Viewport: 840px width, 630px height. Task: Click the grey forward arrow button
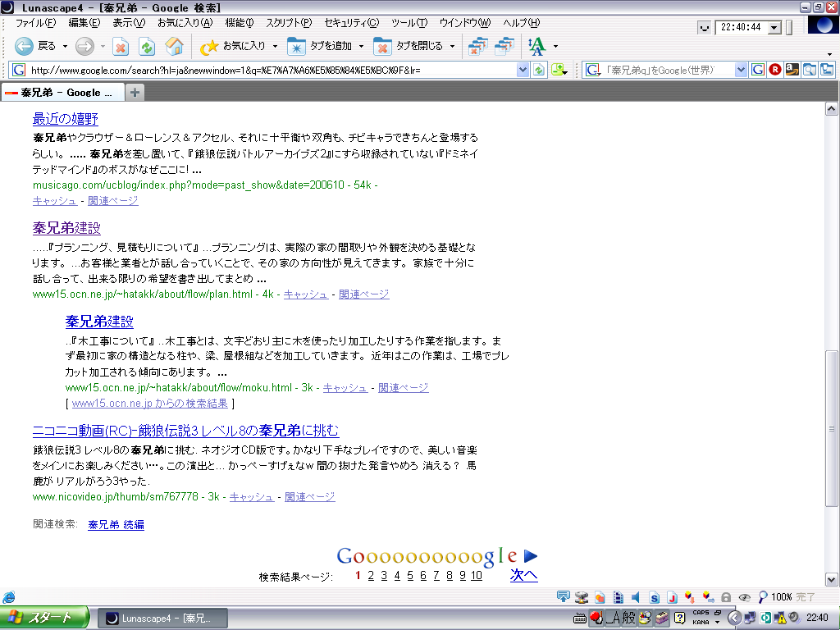84,47
